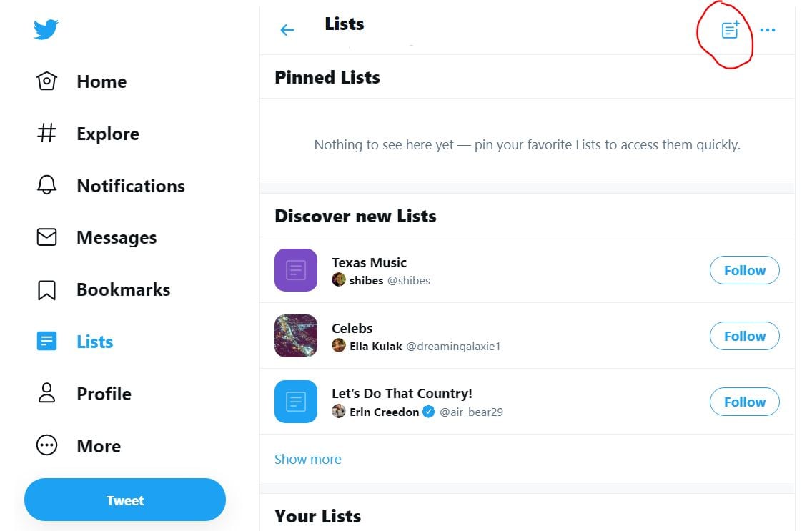Screen dimensions: 812x531
Task: Expand the Show more lists link
Action: (307, 459)
